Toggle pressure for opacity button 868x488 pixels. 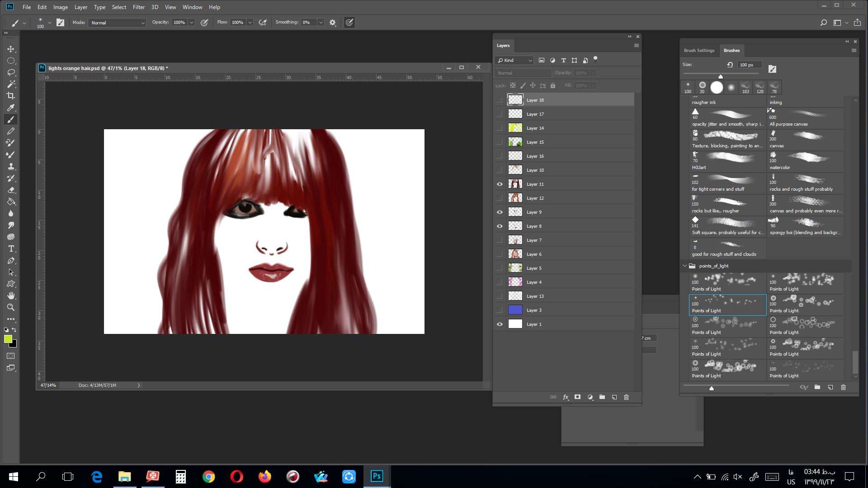pyautogui.click(x=204, y=23)
